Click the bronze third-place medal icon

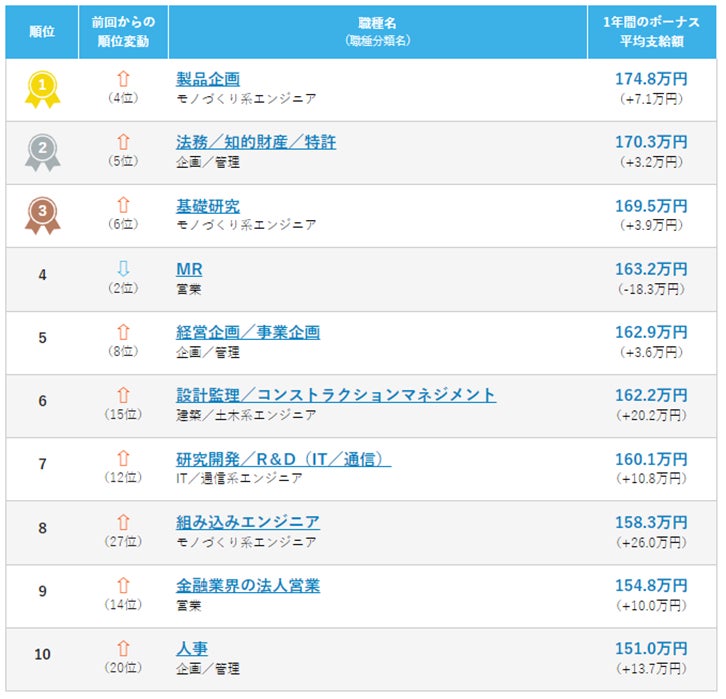tap(41, 215)
